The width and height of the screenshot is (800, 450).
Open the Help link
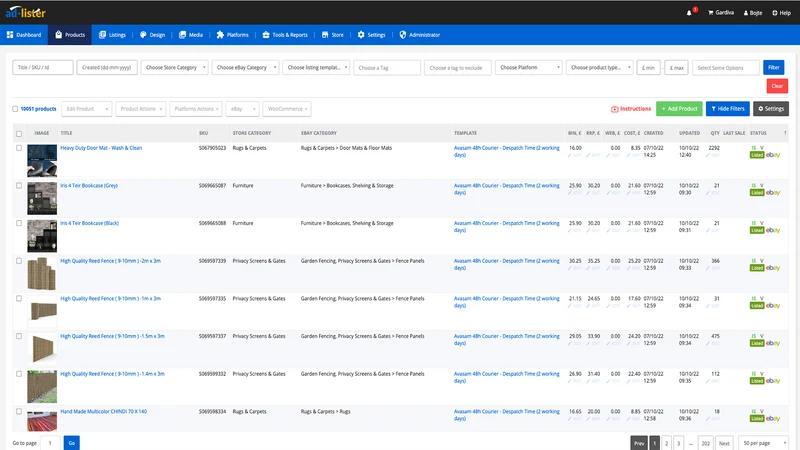click(x=781, y=13)
